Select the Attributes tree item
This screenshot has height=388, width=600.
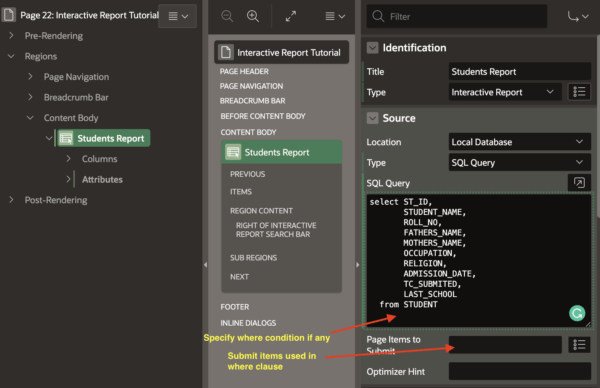click(x=102, y=179)
